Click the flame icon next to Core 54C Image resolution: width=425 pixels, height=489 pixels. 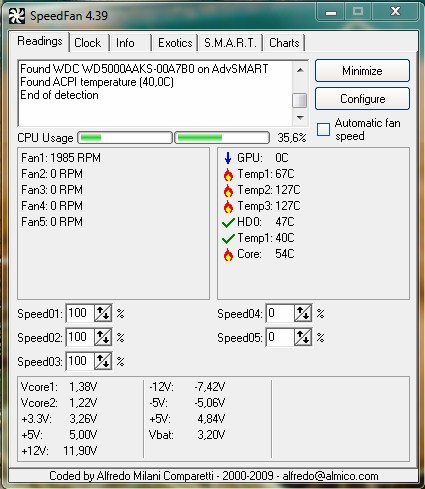(228, 254)
